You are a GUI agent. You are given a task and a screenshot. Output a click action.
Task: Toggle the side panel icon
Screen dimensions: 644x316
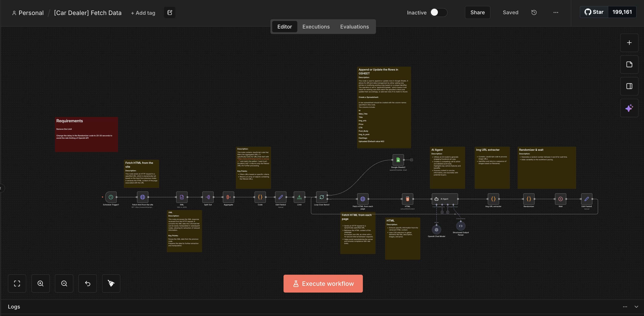tap(629, 86)
